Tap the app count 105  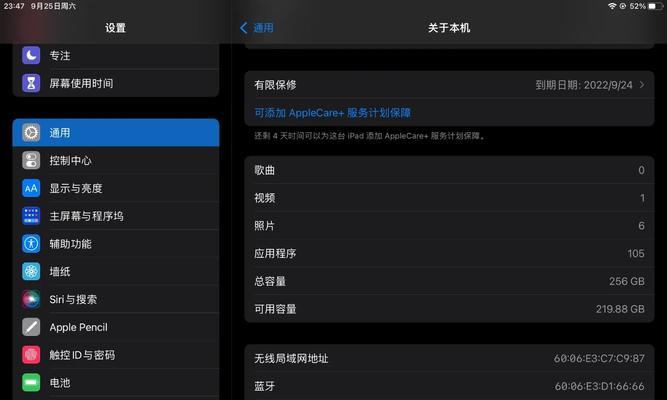(x=636, y=254)
